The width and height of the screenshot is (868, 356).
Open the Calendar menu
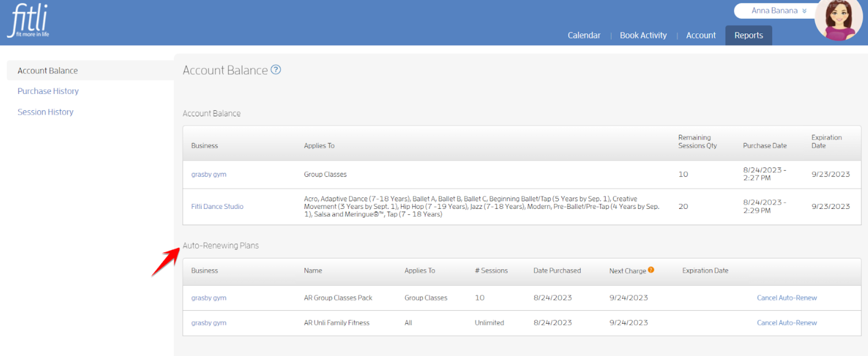(x=584, y=35)
